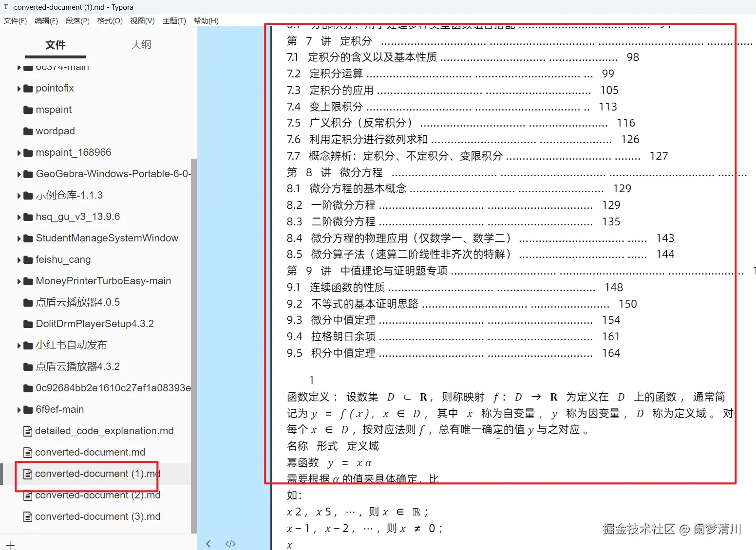
Task: Open detailed_code_explanation.md file
Action: pos(104,431)
